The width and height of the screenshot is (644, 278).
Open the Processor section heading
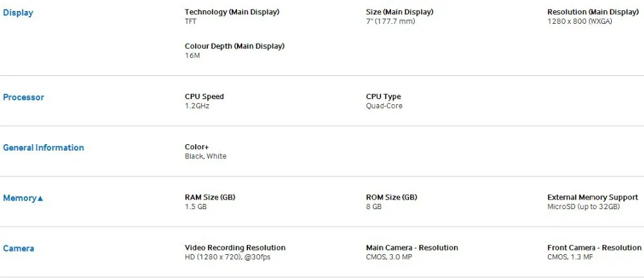click(23, 97)
